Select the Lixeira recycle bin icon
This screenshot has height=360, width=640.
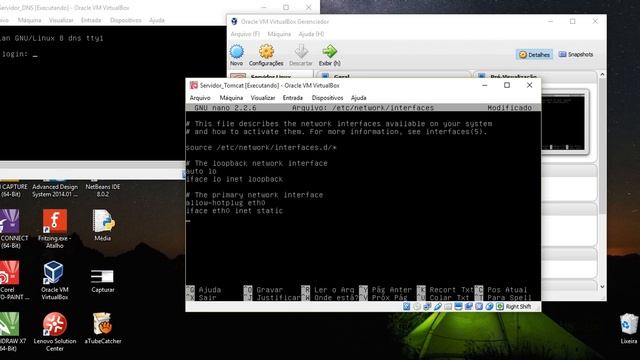(x=629, y=329)
